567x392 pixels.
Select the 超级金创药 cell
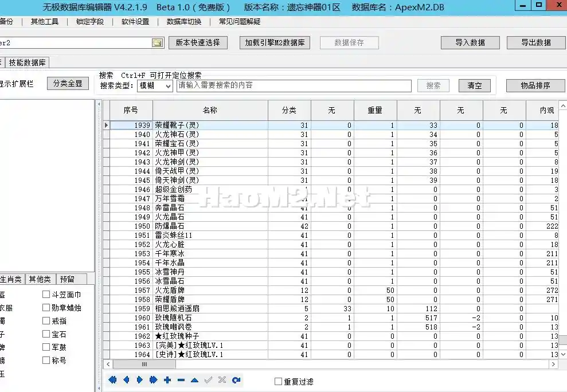pyautogui.click(x=210, y=190)
